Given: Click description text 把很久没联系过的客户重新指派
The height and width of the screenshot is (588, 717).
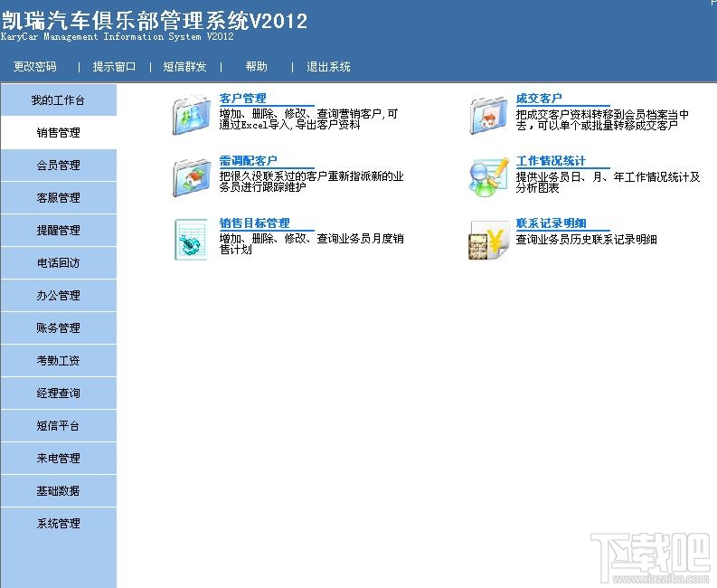Looking at the screenshot, I should tap(311, 182).
